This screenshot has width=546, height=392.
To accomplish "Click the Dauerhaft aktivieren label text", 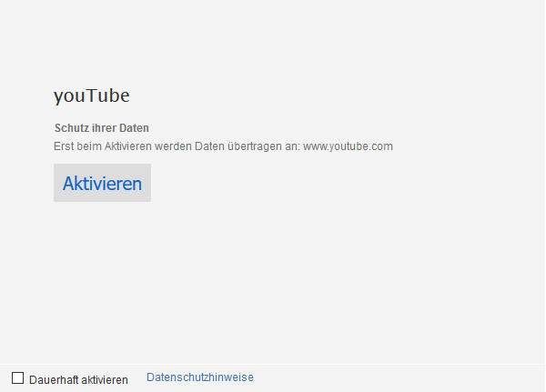I will tap(78, 380).
